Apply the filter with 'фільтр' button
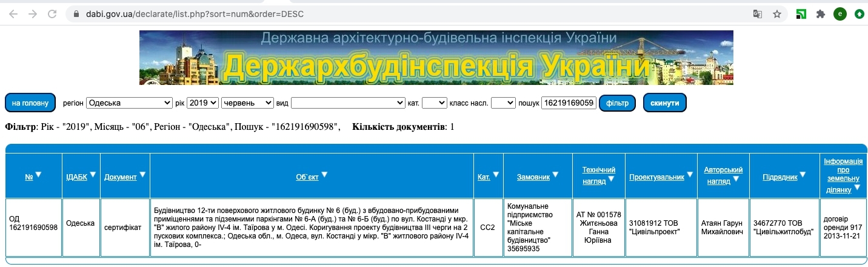The image size is (868, 267). click(617, 103)
